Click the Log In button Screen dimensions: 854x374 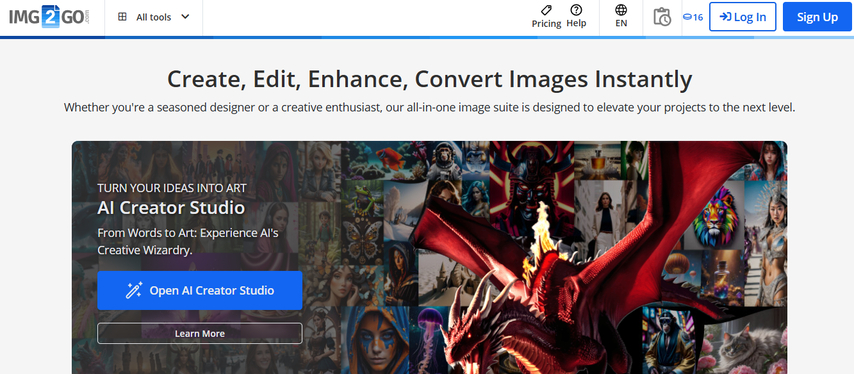(x=742, y=17)
